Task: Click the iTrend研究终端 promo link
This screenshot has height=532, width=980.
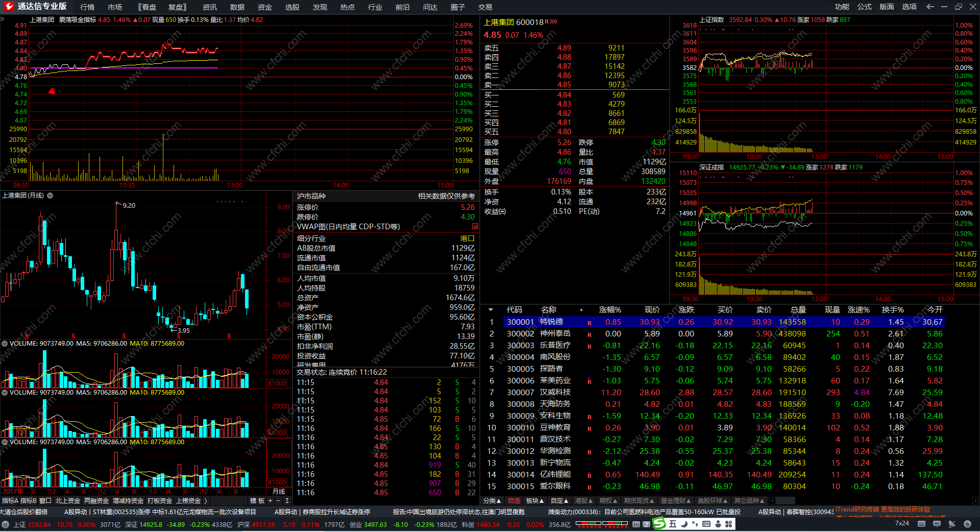Action: pyautogui.click(x=883, y=510)
